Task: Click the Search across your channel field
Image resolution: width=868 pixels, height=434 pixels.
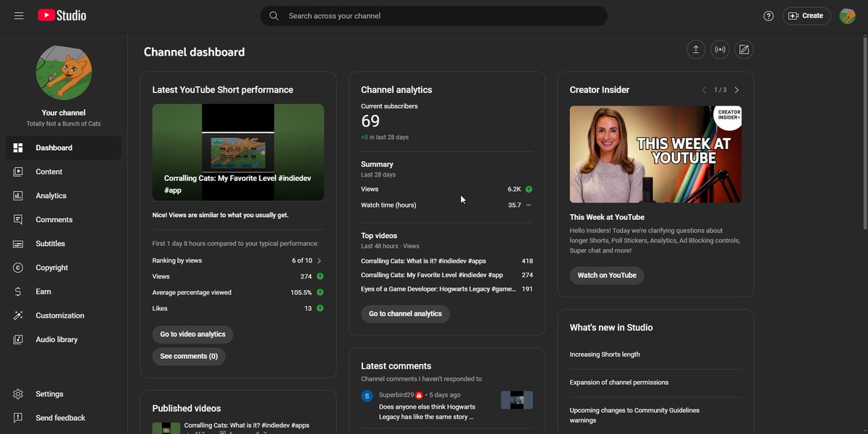Action: click(x=434, y=16)
